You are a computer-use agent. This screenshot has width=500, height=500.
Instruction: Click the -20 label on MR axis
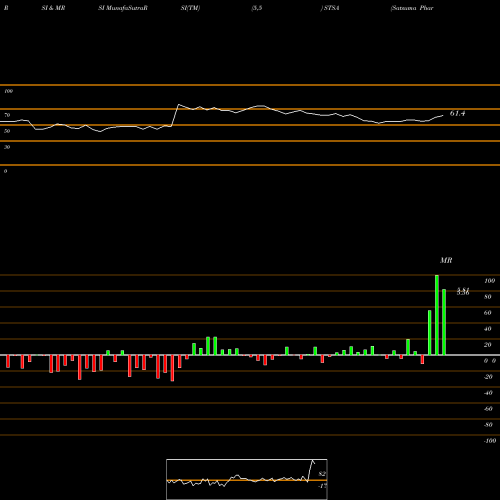click(x=488, y=377)
